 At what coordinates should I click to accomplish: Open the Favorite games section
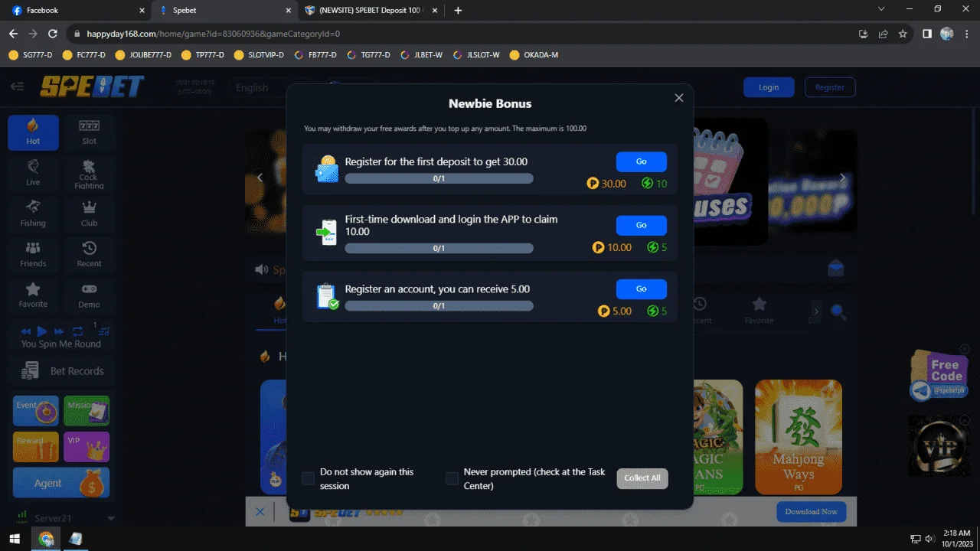tap(33, 295)
